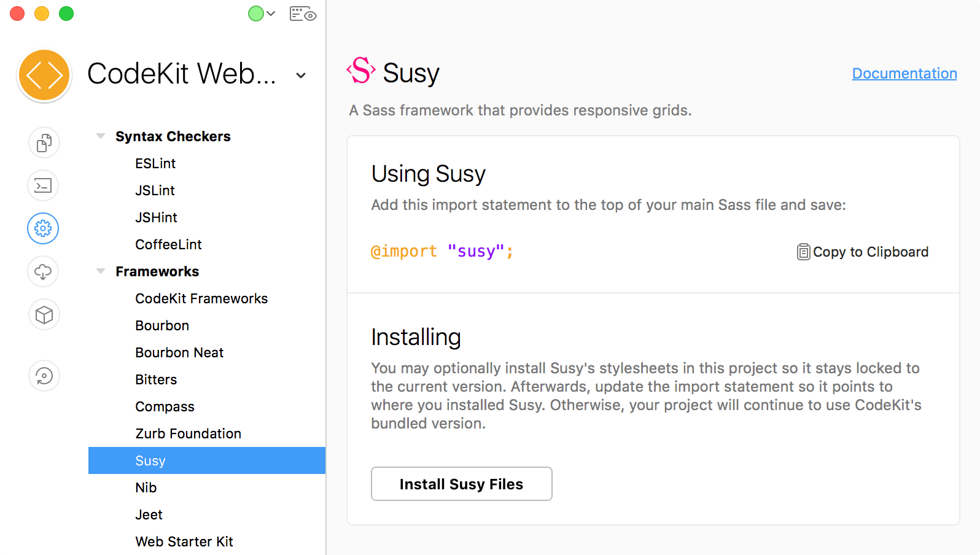The height and width of the screenshot is (555, 980).
Task: Open the browser preview eye icon
Action: (303, 14)
